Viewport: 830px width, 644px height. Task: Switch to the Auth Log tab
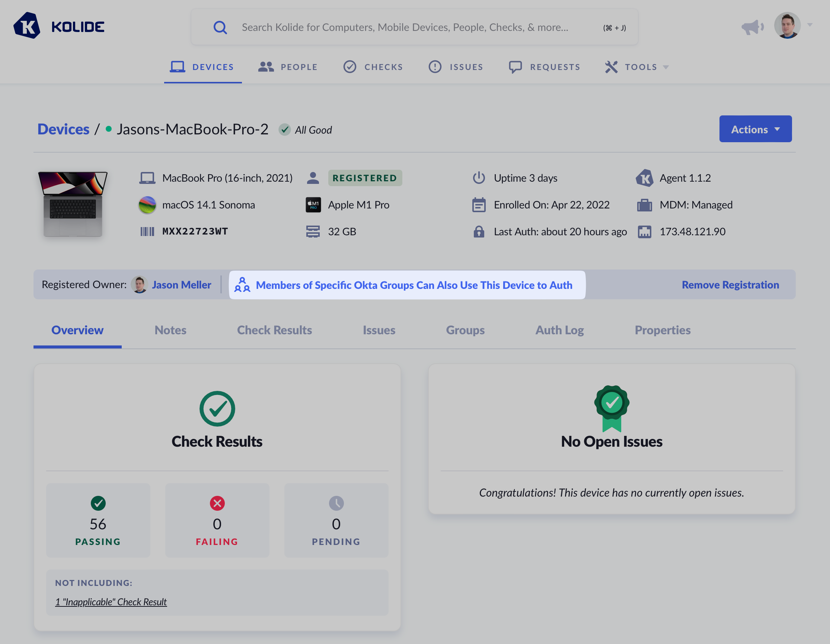pyautogui.click(x=559, y=330)
